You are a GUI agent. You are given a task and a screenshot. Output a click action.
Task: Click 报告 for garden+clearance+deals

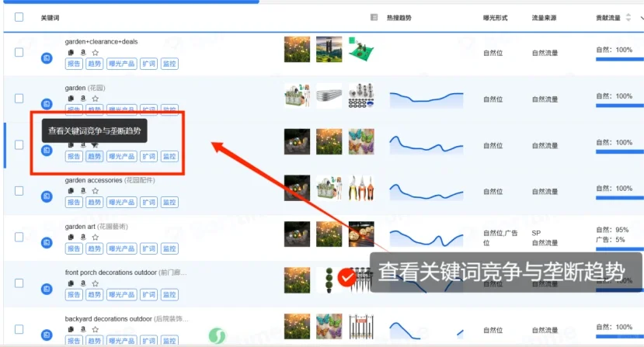(74, 64)
